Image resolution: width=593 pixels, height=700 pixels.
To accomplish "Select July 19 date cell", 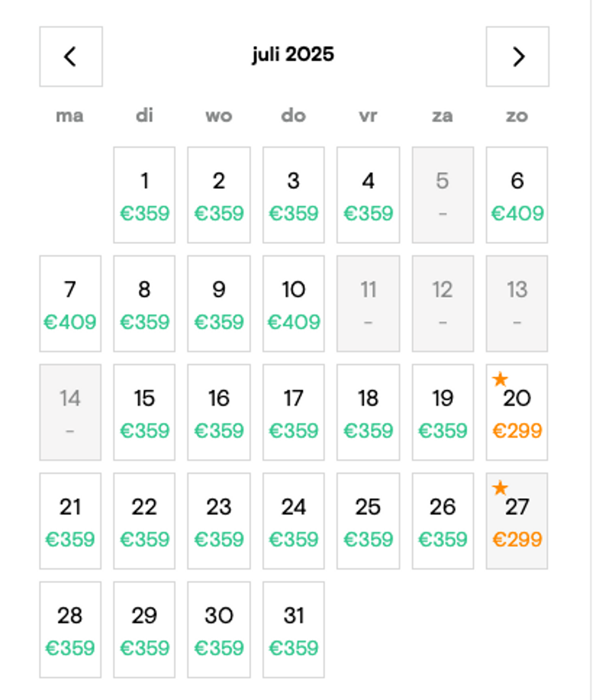I will [443, 412].
